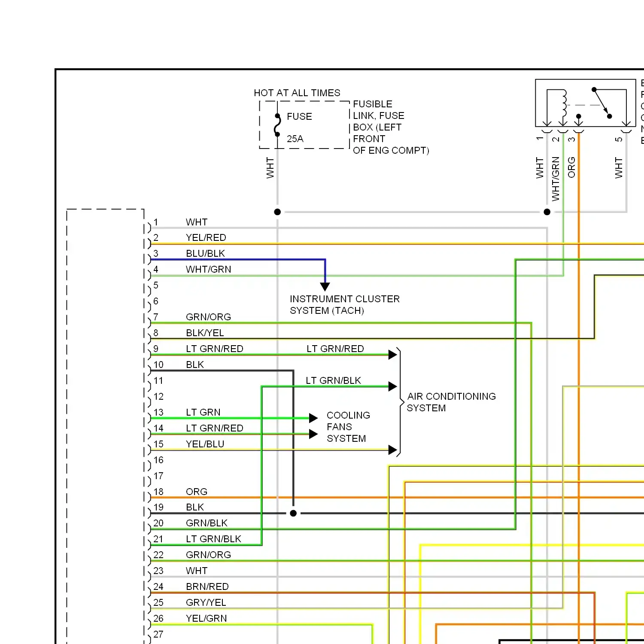Click the GRY/YEL label on pin 25
The width and height of the screenshot is (644, 644).
(x=206, y=602)
